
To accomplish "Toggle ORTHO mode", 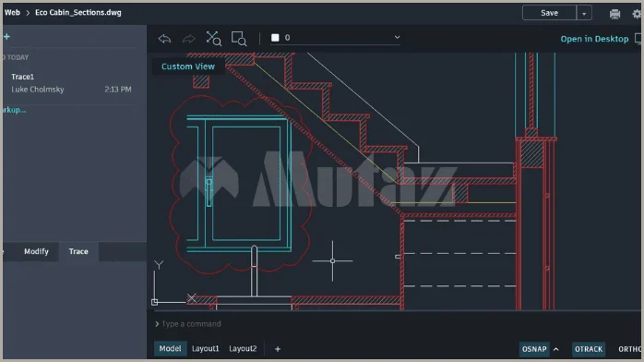I will pos(630,349).
